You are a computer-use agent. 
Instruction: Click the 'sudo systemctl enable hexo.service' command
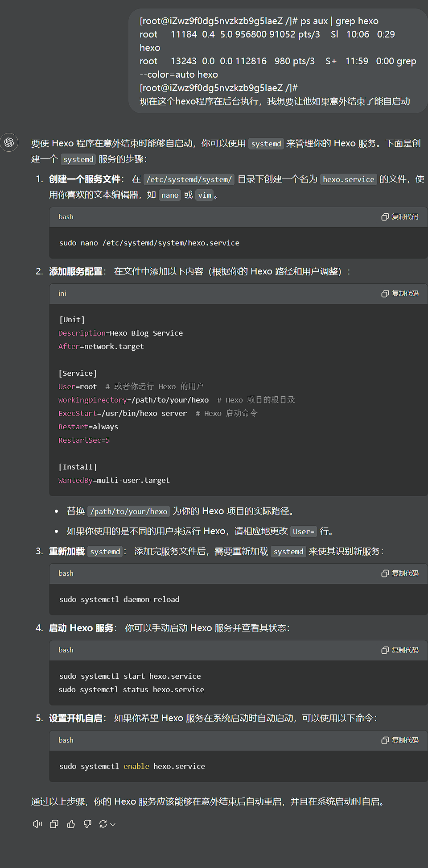pyautogui.click(x=132, y=766)
